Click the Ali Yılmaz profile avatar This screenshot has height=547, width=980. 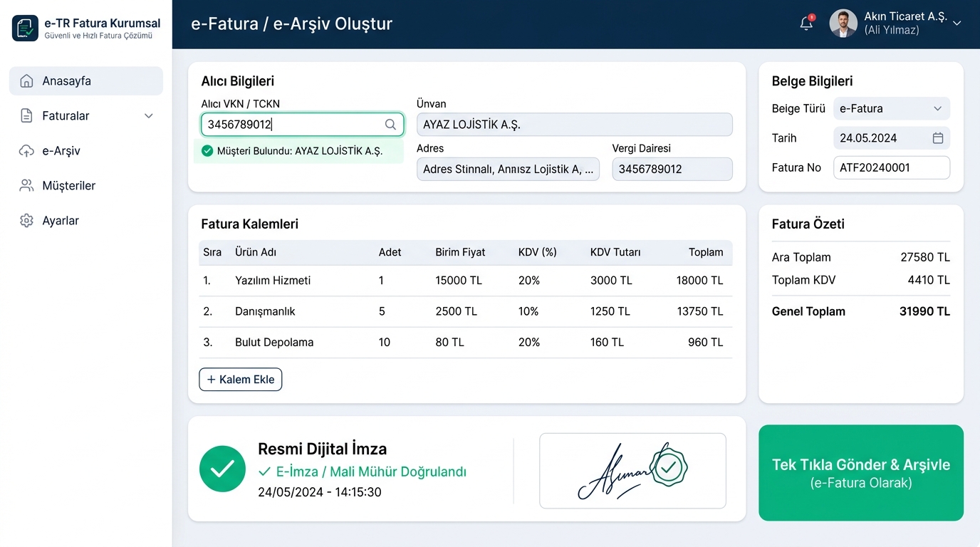tap(843, 24)
